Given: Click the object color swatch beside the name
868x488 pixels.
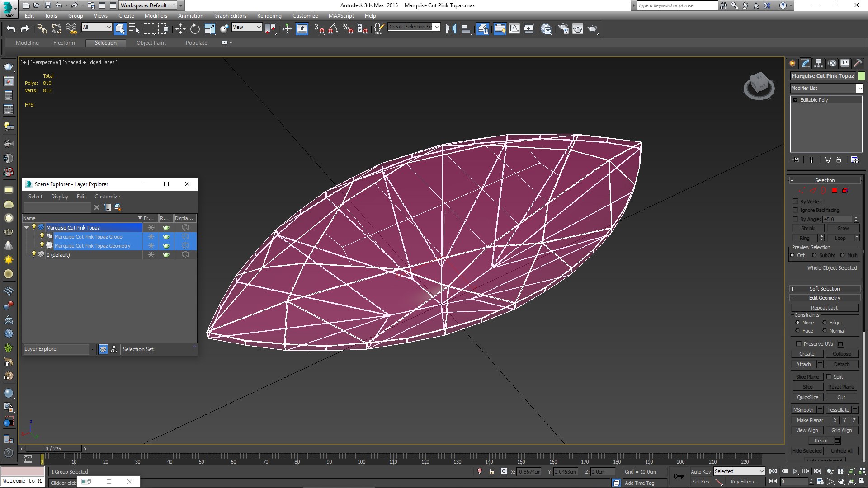Looking at the screenshot, I should [861, 76].
